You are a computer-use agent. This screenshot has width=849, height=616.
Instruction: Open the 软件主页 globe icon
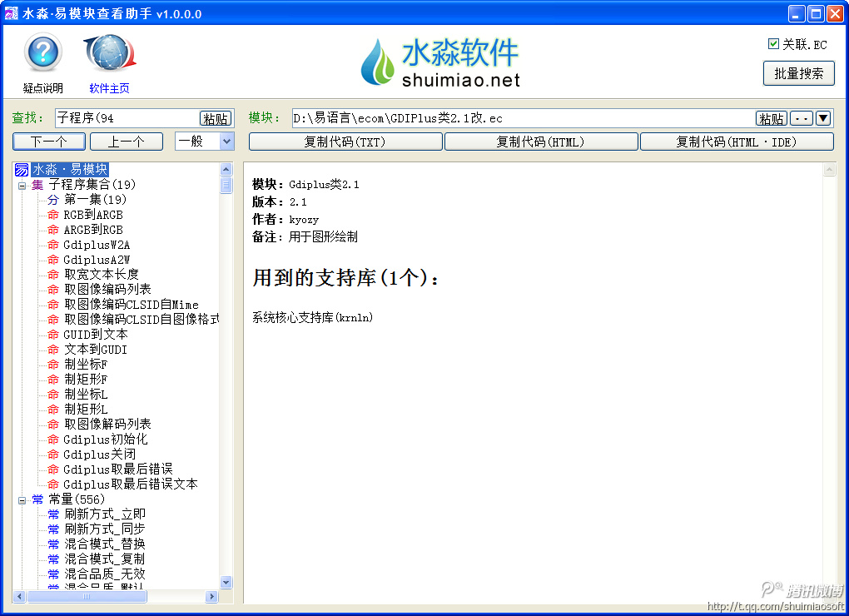click(109, 52)
